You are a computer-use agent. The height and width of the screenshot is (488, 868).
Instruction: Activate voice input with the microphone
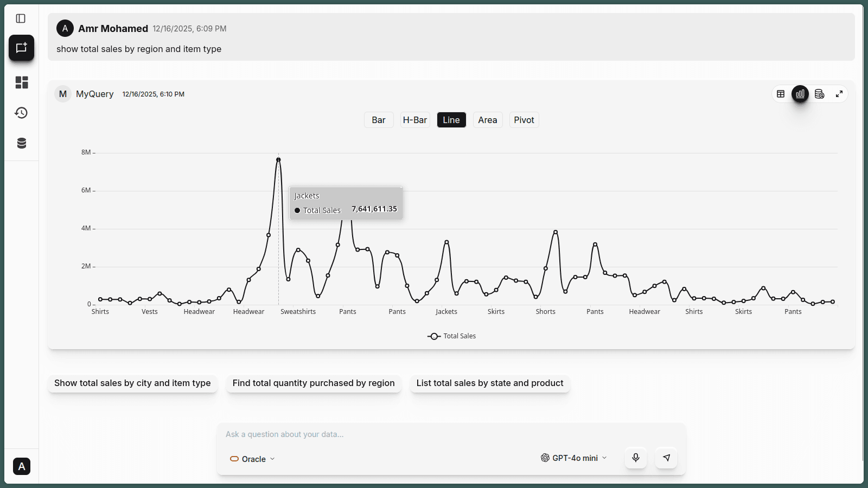click(635, 458)
